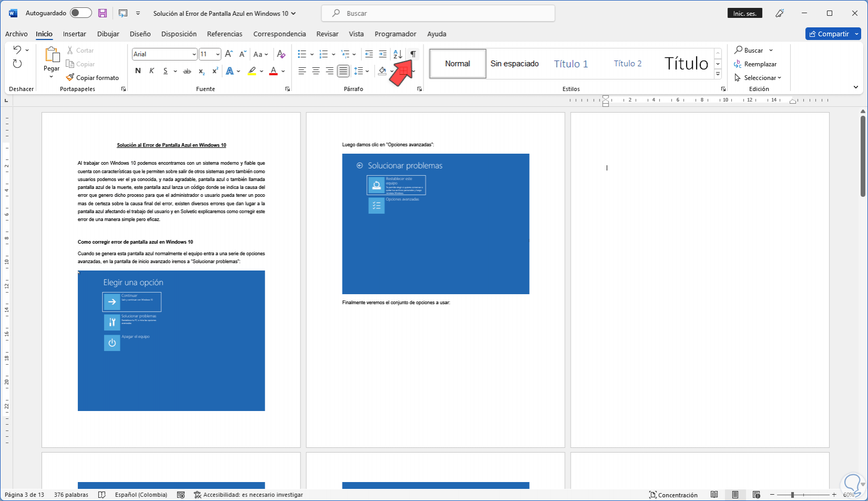Image resolution: width=868 pixels, height=501 pixels.
Task: Click the Buscar search box in title bar
Action: [x=438, y=13]
